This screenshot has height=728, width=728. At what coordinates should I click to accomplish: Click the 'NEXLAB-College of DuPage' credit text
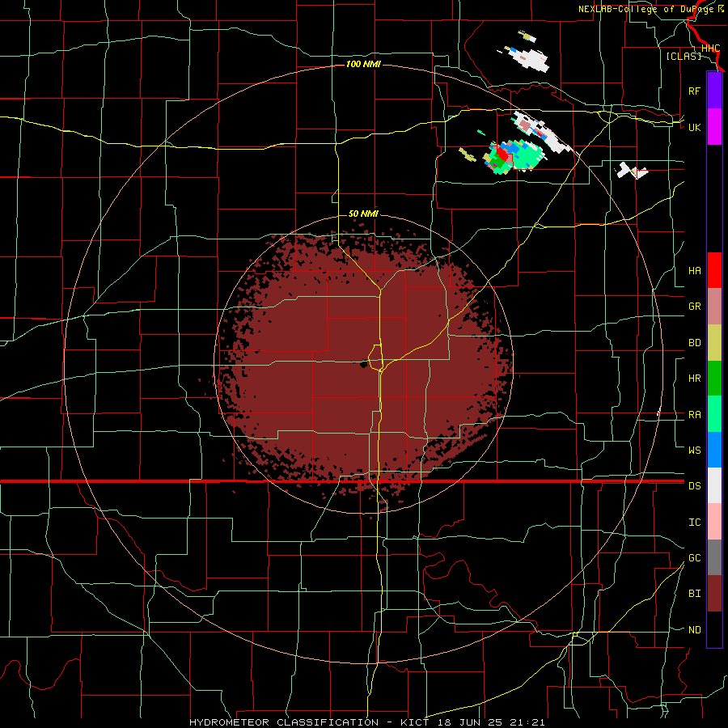coord(647,9)
